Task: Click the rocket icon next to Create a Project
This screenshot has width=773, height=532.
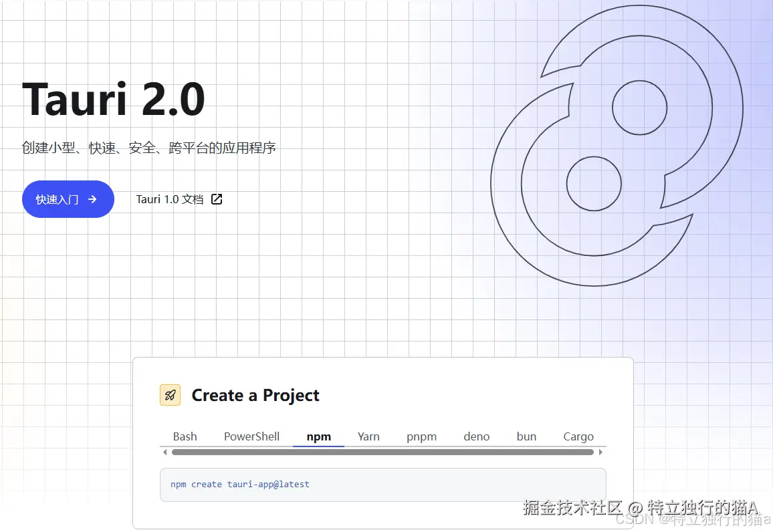Action: (170, 395)
